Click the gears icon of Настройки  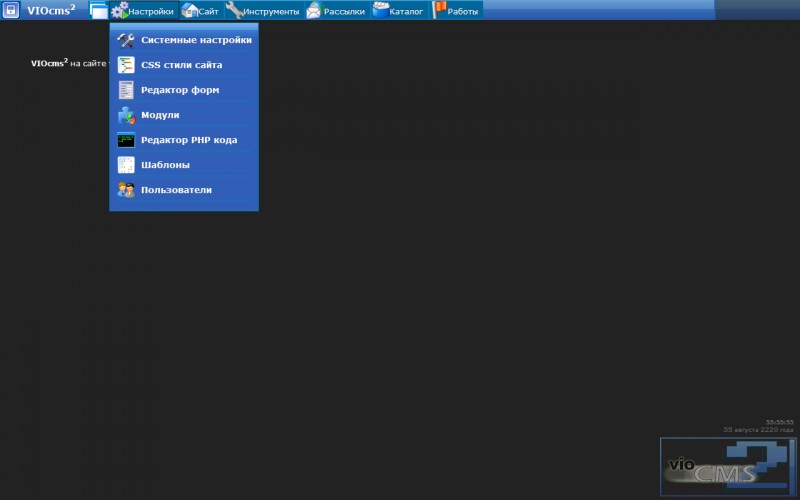pos(119,10)
